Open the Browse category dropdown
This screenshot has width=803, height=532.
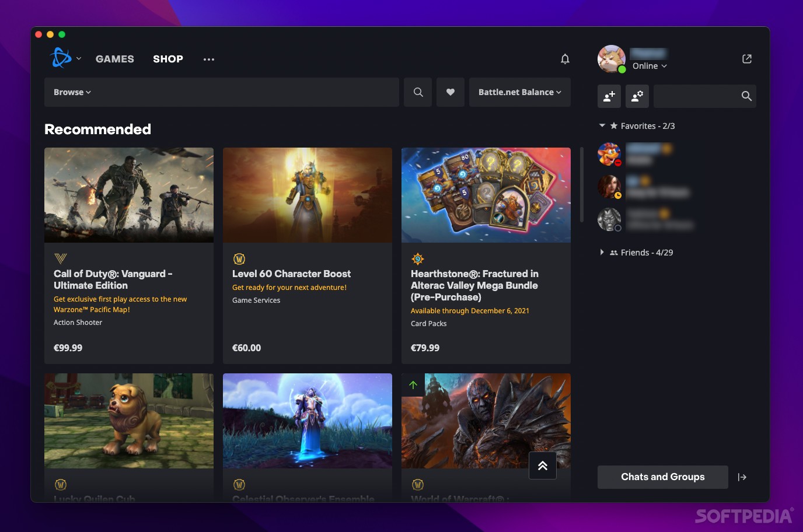pos(71,92)
